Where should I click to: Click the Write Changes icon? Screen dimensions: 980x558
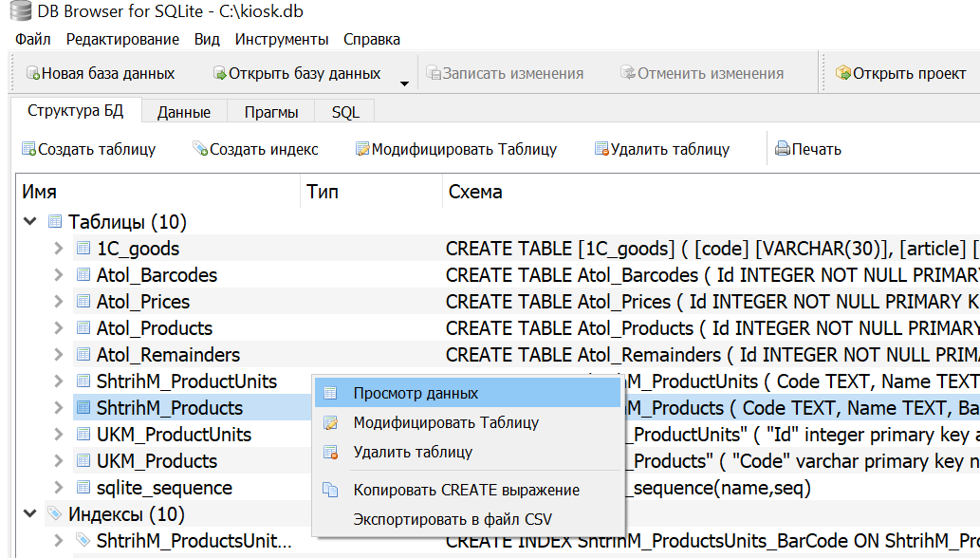click(434, 73)
